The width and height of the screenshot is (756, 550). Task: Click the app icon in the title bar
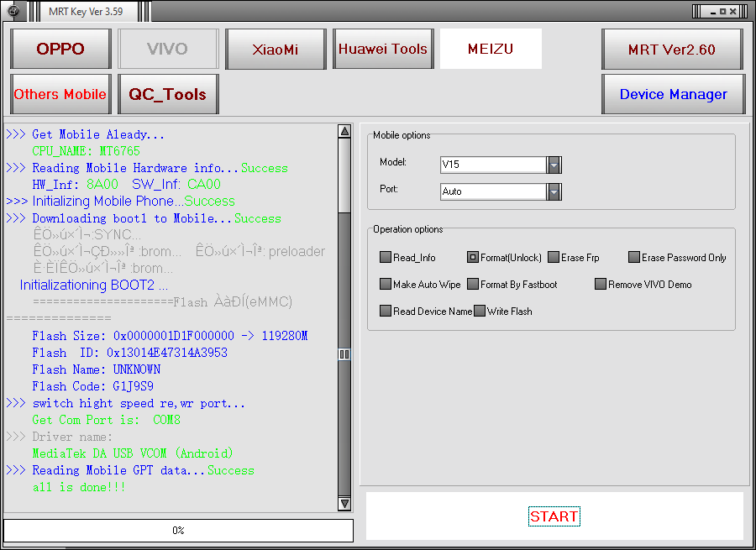pos(13,11)
